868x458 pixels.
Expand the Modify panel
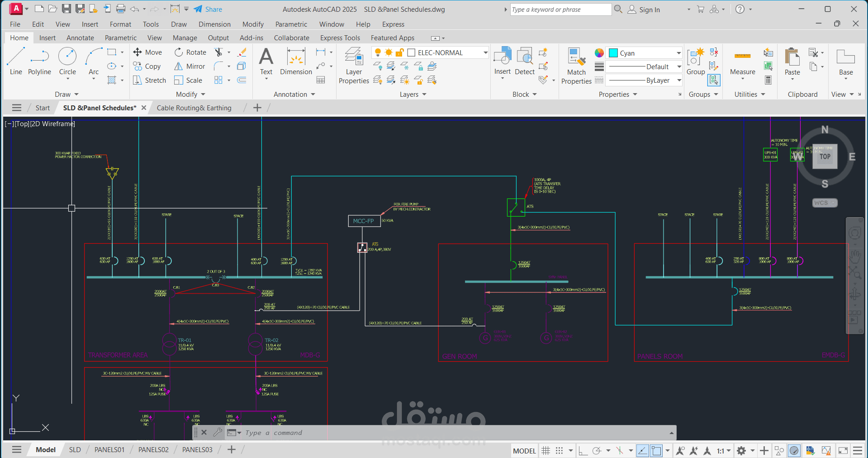coord(190,94)
